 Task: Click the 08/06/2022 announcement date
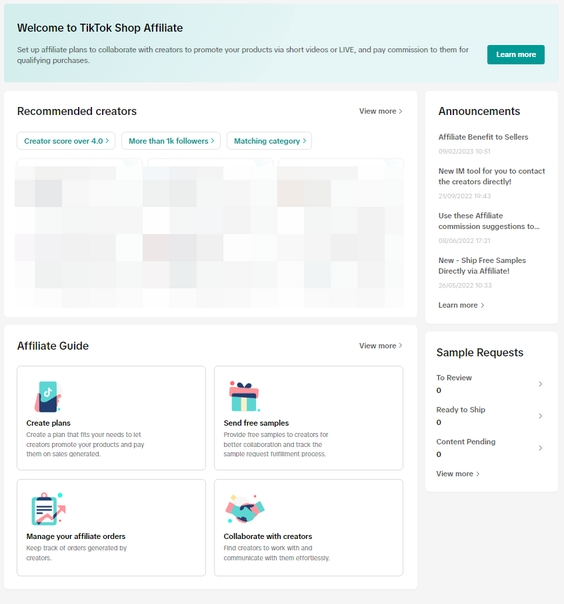click(x=464, y=241)
